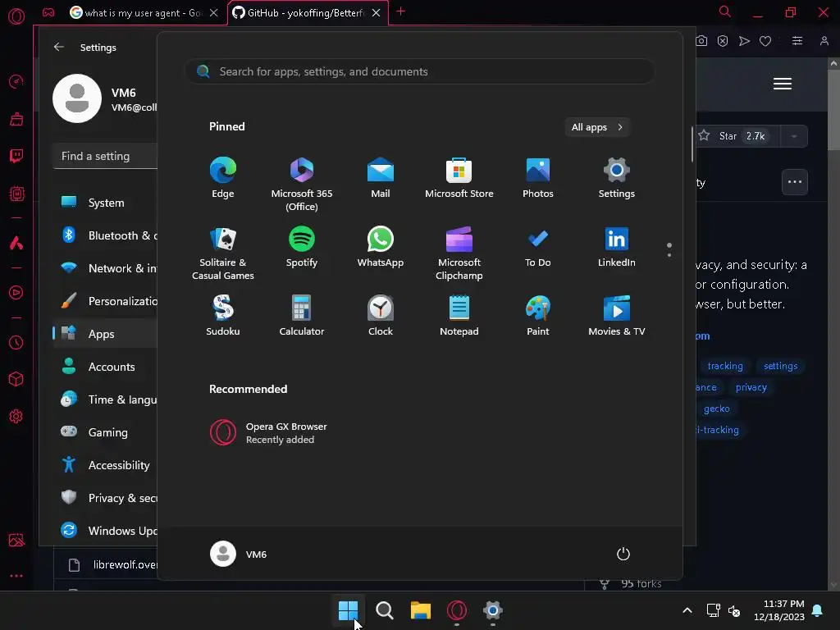Switch to Settings window from taskbar
This screenshot has width=840, height=630.
pos(493,610)
